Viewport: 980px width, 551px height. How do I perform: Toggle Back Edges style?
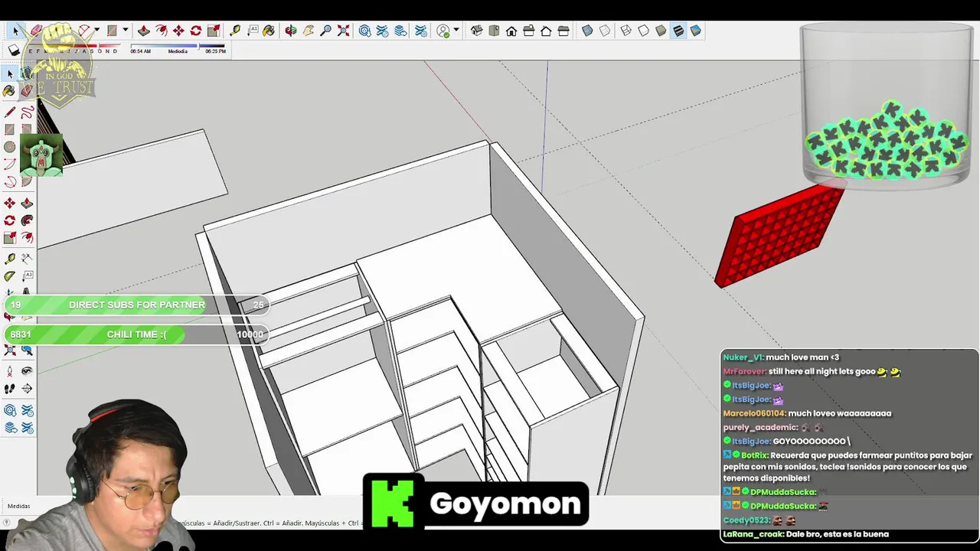pos(605,31)
